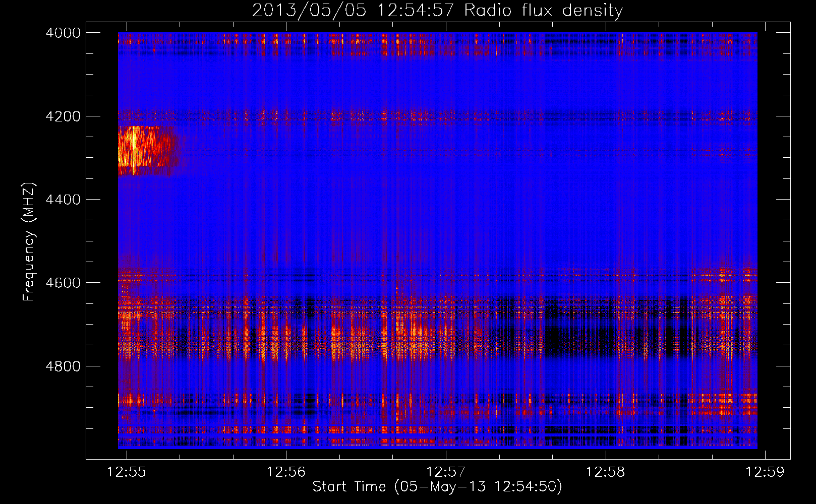The image size is (816, 504).
Task: Click the 'Frequency (MHZ)' vertical axis title
Action: pos(29,242)
